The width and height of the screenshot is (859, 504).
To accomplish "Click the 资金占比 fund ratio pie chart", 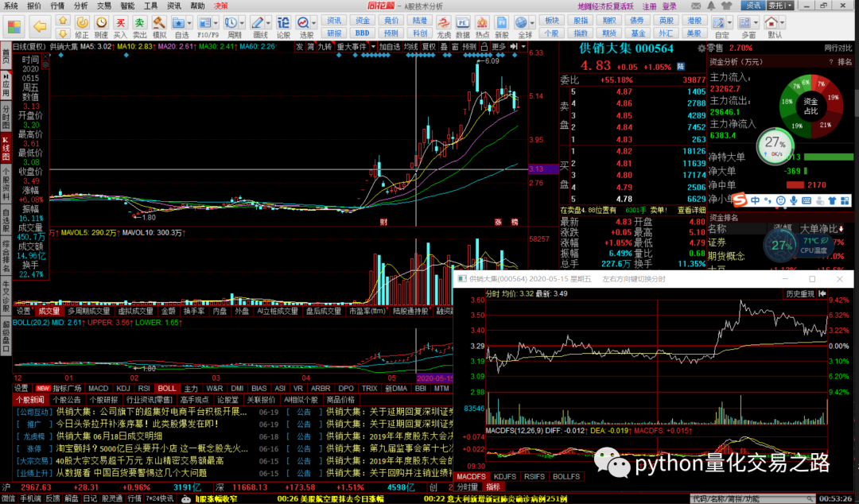I will [x=810, y=106].
